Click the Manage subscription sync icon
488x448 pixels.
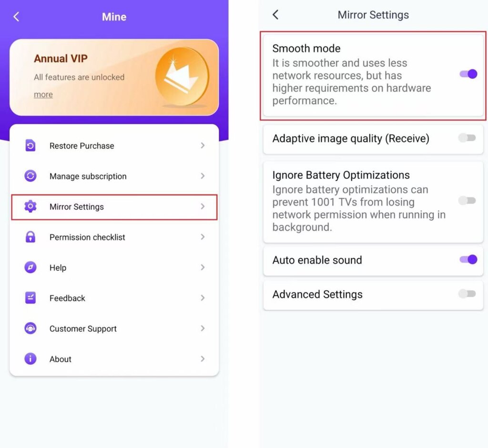(30, 176)
